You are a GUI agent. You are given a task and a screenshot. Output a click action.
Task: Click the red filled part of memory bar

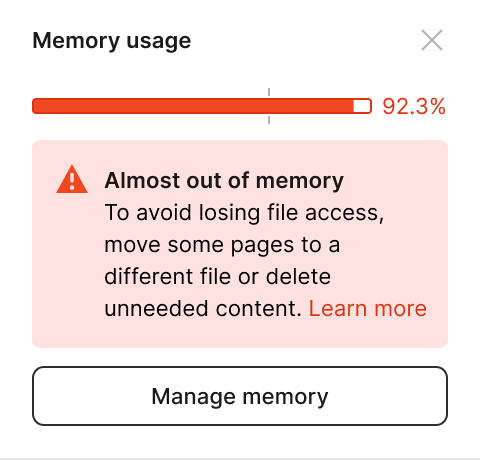[x=193, y=106]
